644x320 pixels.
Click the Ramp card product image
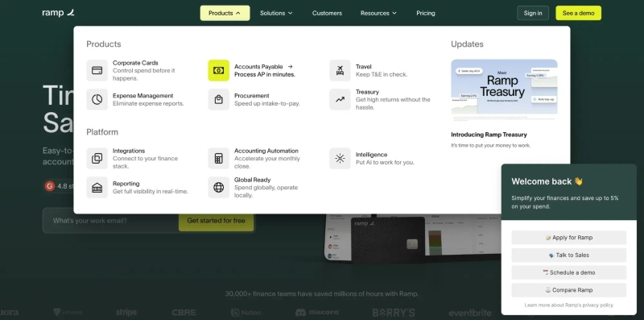(x=387, y=241)
